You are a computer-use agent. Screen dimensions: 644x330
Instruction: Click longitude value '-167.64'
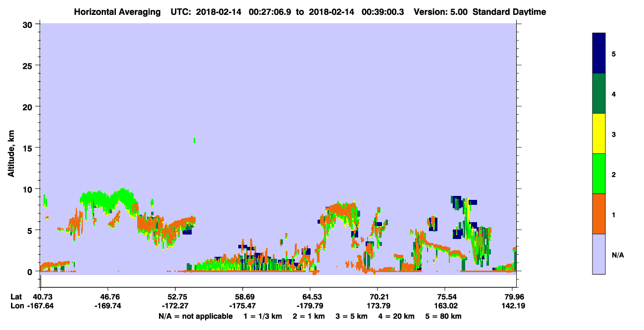pyautogui.click(x=41, y=306)
